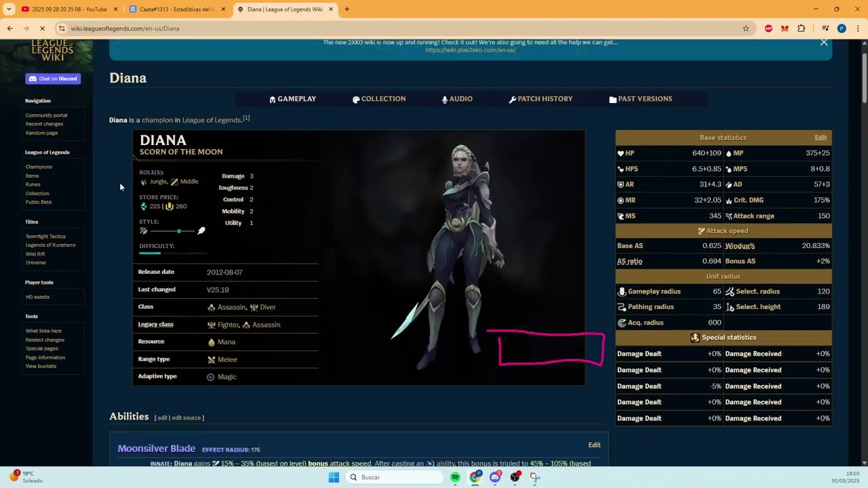Open the Windows Start menu

click(x=334, y=477)
